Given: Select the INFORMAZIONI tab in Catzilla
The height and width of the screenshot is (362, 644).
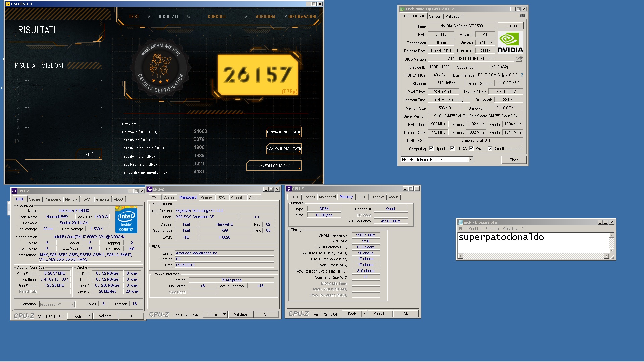Looking at the screenshot, I should coord(302,17).
